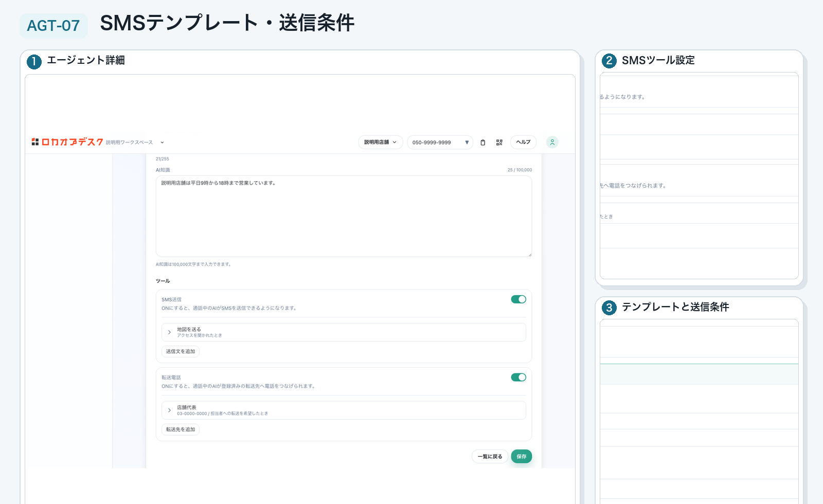Screen dimensions: 823x504
Task: Copy phone number with clipboard icon
Action: [482, 142]
